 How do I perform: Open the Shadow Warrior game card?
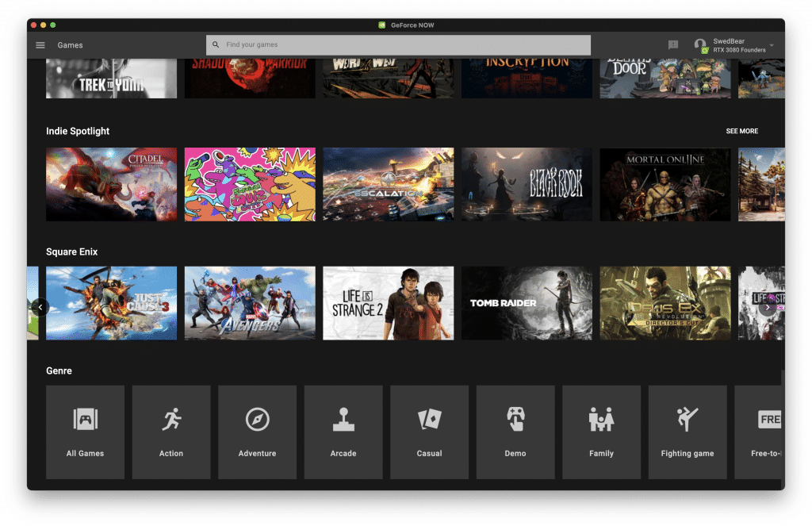pos(250,79)
